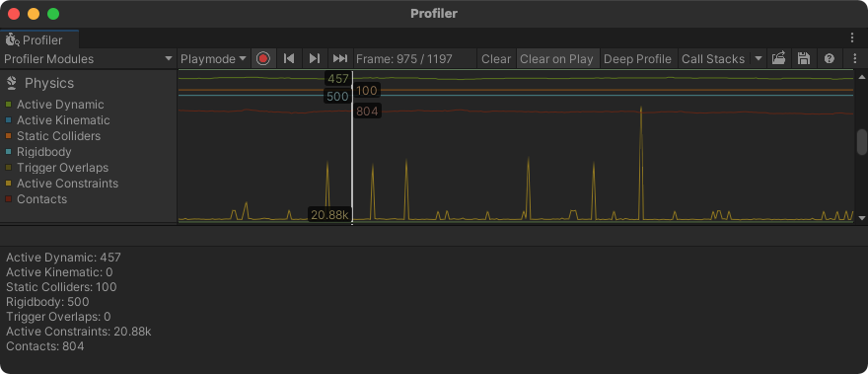This screenshot has width=868, height=374.
Task: Open Profiler Modules dropdown
Action: pyautogui.click(x=88, y=59)
